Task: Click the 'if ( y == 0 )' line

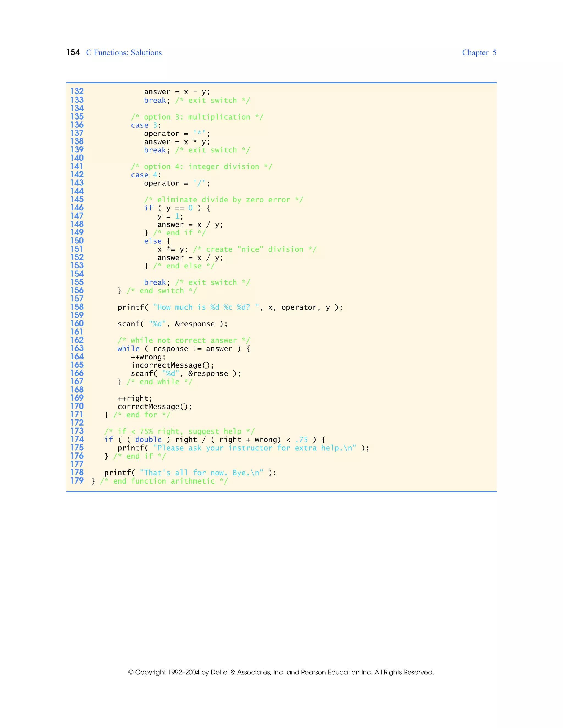Action: pyautogui.click(x=177, y=208)
